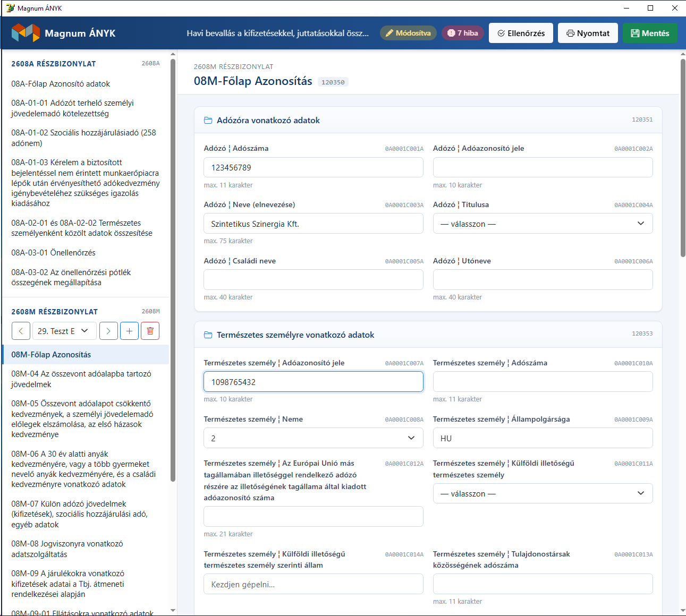Open the 7 hiba error badge
Screen dimensions: 686x616
(462, 33)
